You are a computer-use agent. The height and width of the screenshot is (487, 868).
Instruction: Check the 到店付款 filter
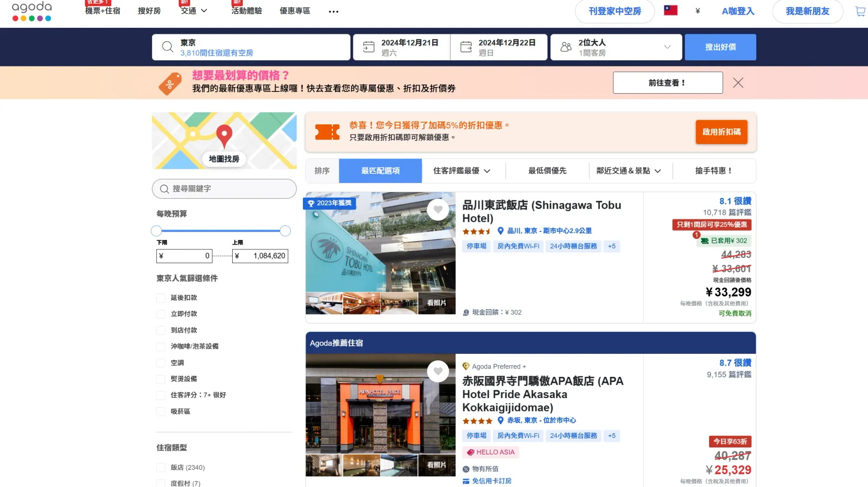[x=161, y=330]
